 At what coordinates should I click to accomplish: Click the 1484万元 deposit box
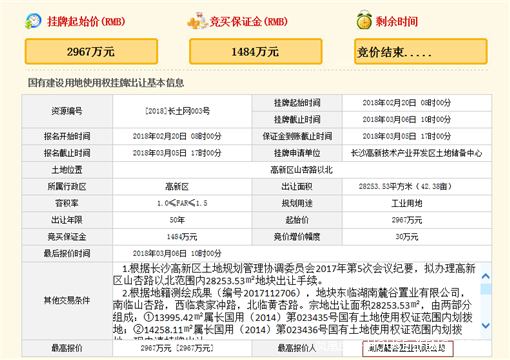[256, 51]
